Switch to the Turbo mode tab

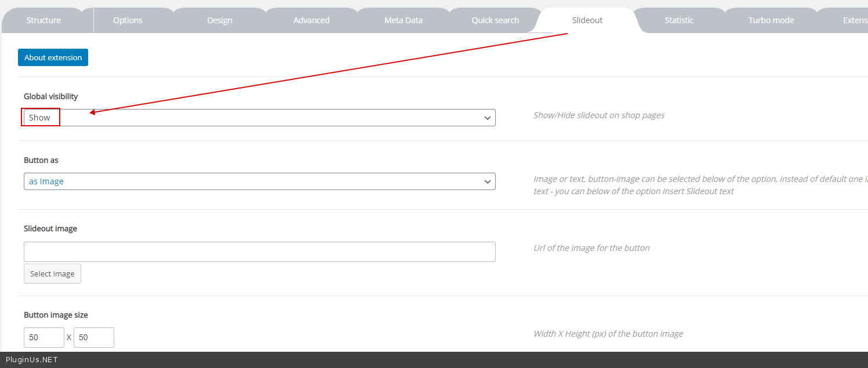(771, 20)
